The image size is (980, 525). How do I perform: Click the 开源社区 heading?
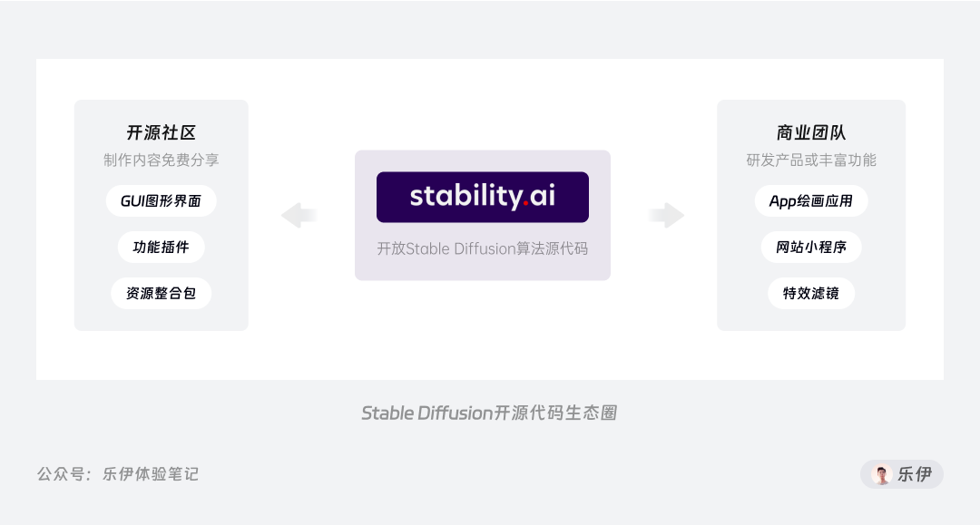click(162, 132)
